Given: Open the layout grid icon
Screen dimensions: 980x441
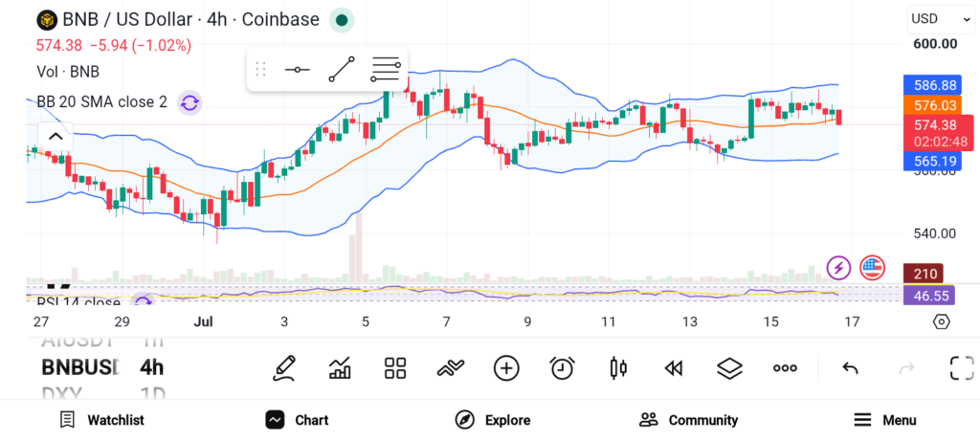Looking at the screenshot, I should click(395, 368).
